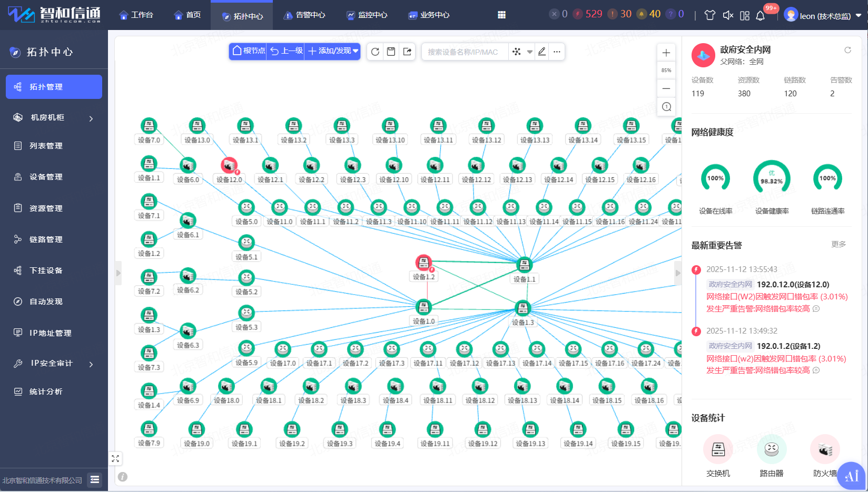Click the refresh topology toolbar icon

pos(375,52)
